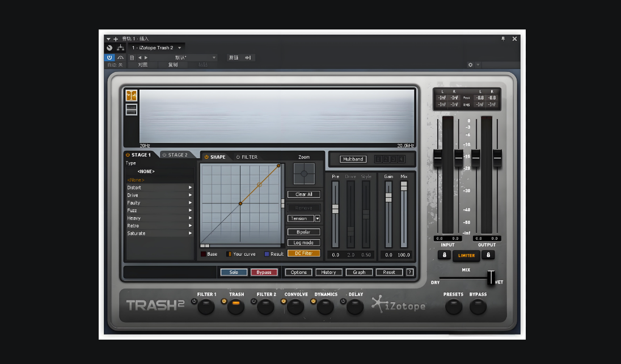Click the Gain slider handle
621x364 pixels.
click(388, 197)
